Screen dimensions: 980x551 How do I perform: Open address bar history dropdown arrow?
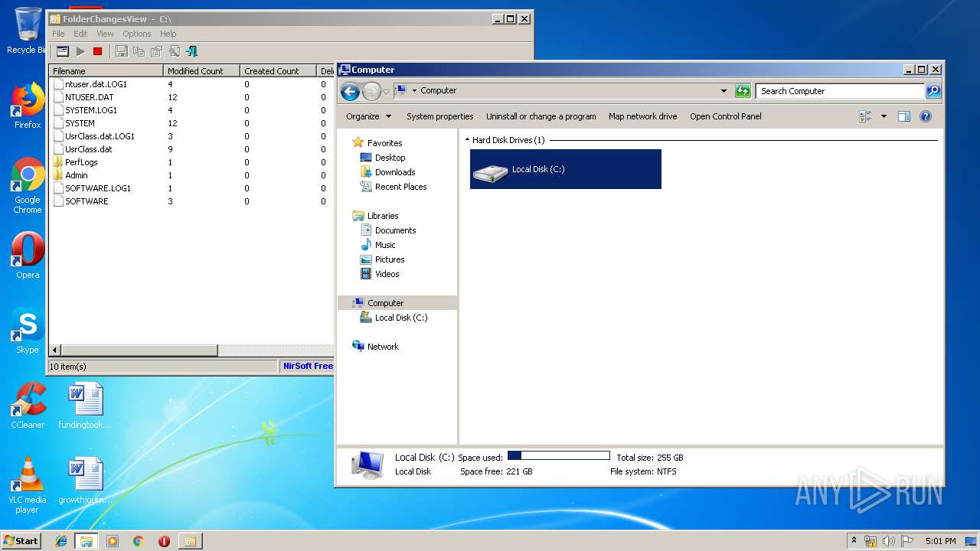pyautogui.click(x=724, y=91)
